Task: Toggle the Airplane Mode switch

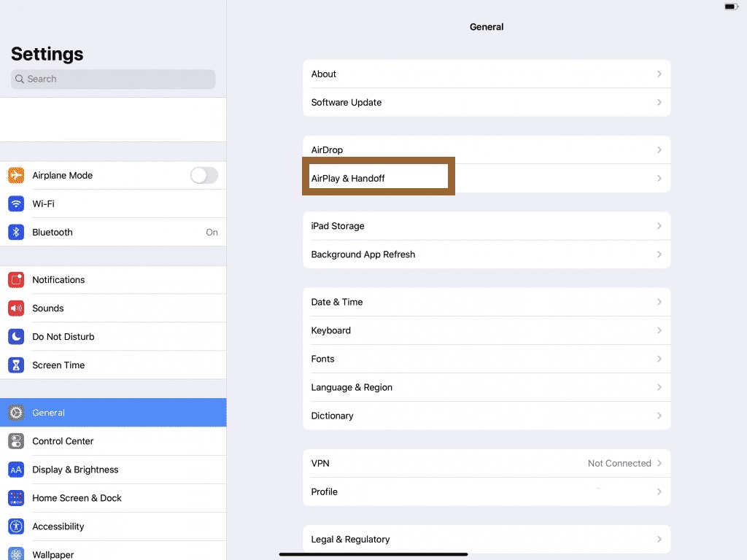Action: [204, 176]
